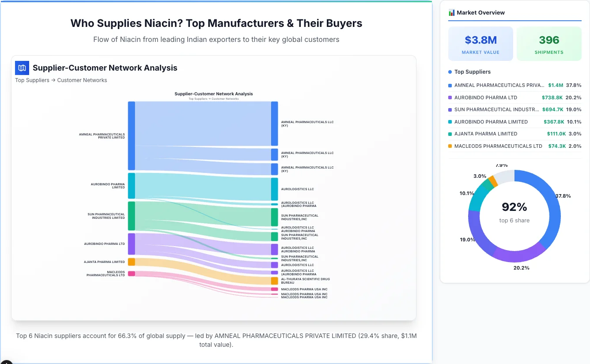The width and height of the screenshot is (590, 364).
Task: Open the 396 SHIPMENTS card
Action: [x=549, y=43]
